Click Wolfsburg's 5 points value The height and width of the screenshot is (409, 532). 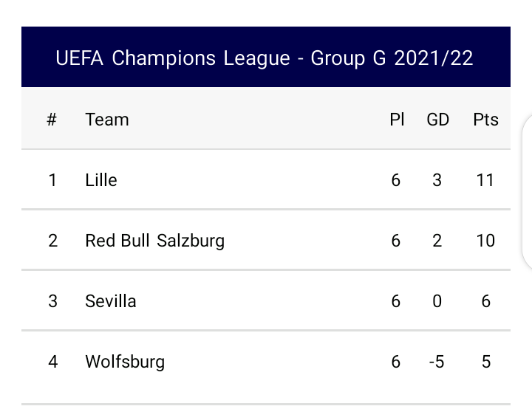[x=485, y=362]
